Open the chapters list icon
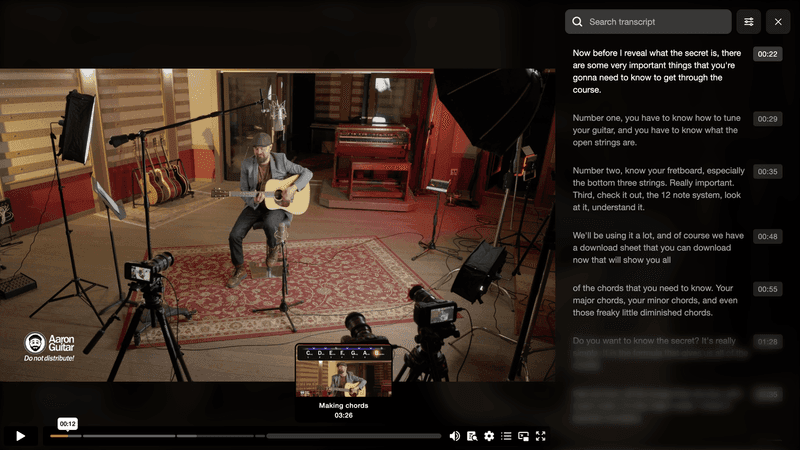The image size is (800, 450). 506,436
